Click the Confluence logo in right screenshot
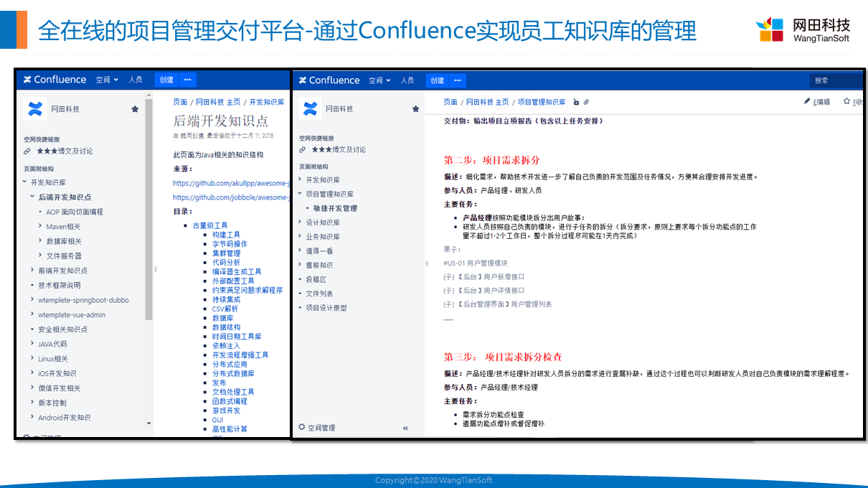 click(x=329, y=80)
